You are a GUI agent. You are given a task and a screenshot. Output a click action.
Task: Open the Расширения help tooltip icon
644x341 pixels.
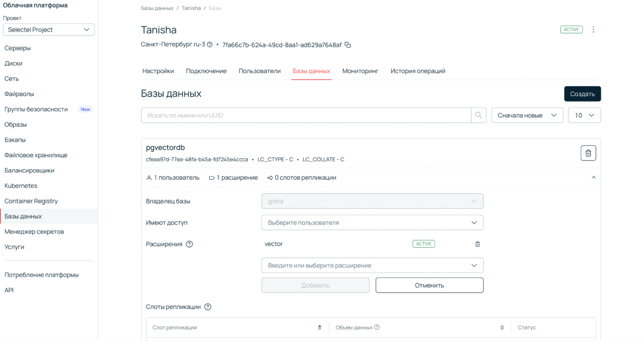point(189,244)
